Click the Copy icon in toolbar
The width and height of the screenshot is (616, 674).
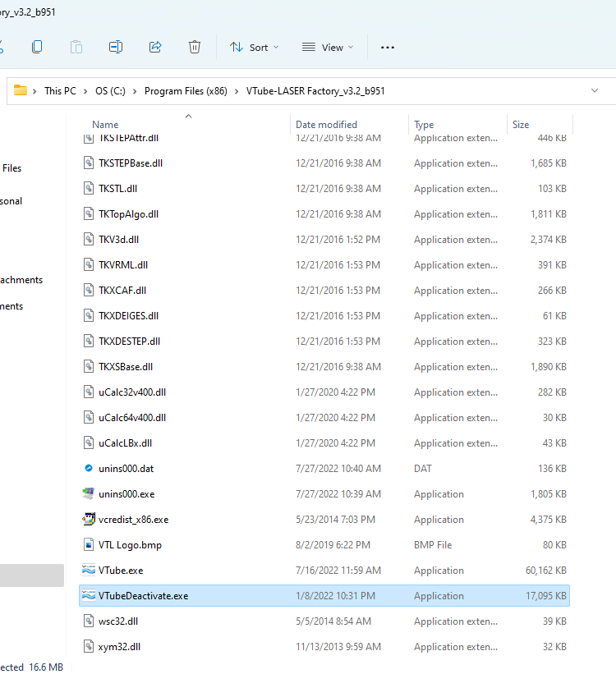37,47
